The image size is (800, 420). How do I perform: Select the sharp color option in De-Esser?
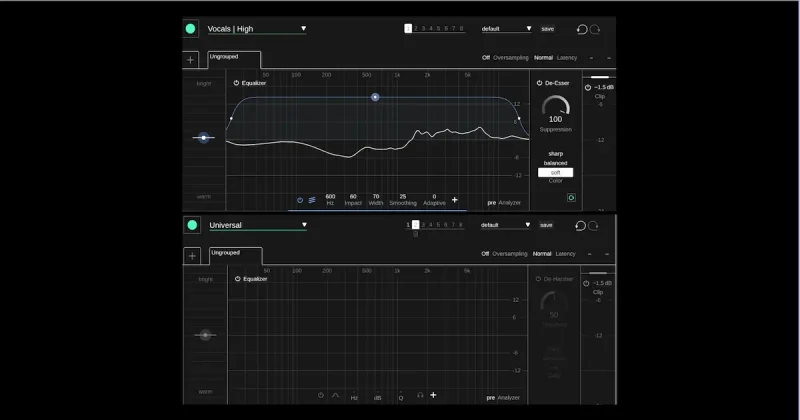click(556, 154)
